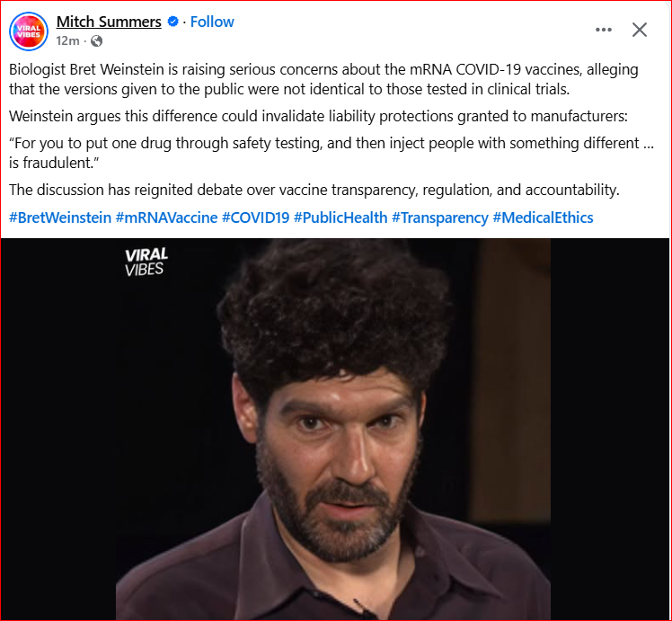Open the #mRNAVaccine hashtag
This screenshot has height=621, width=672.
pos(167,217)
